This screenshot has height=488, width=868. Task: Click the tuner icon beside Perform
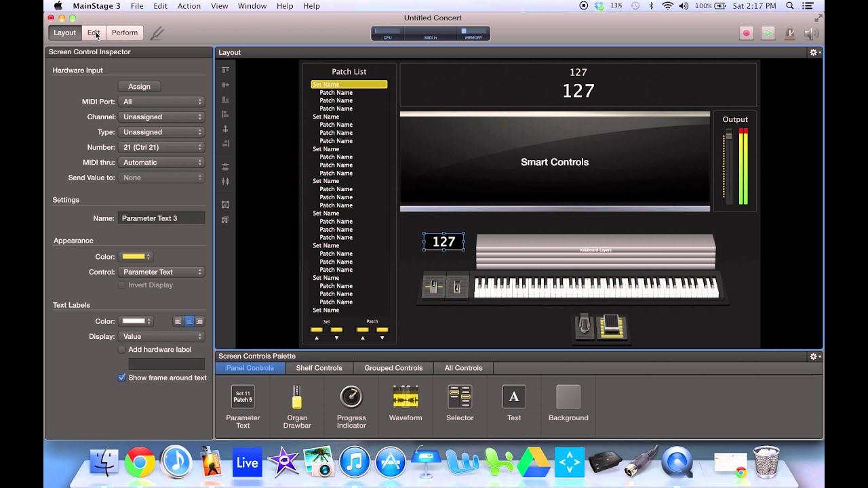(x=157, y=33)
